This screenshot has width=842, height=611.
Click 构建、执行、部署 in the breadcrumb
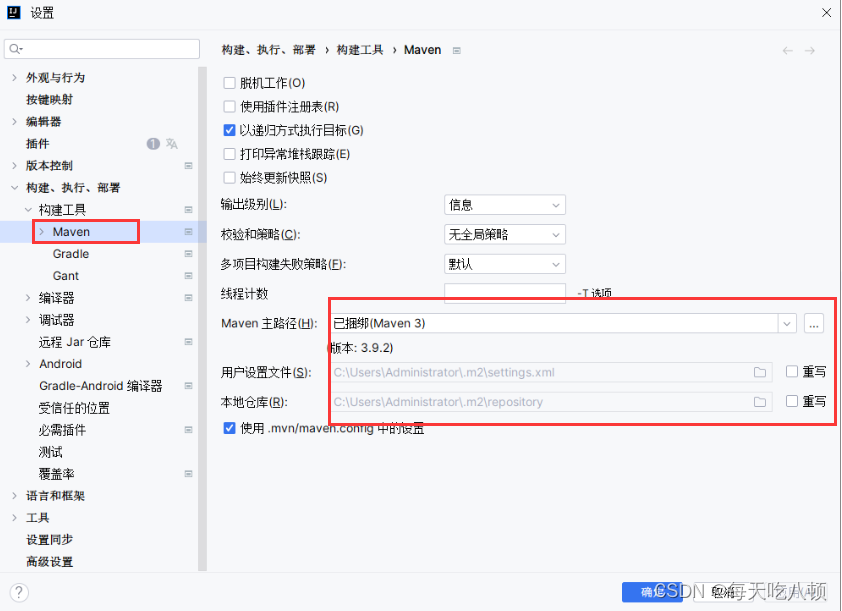click(x=268, y=50)
